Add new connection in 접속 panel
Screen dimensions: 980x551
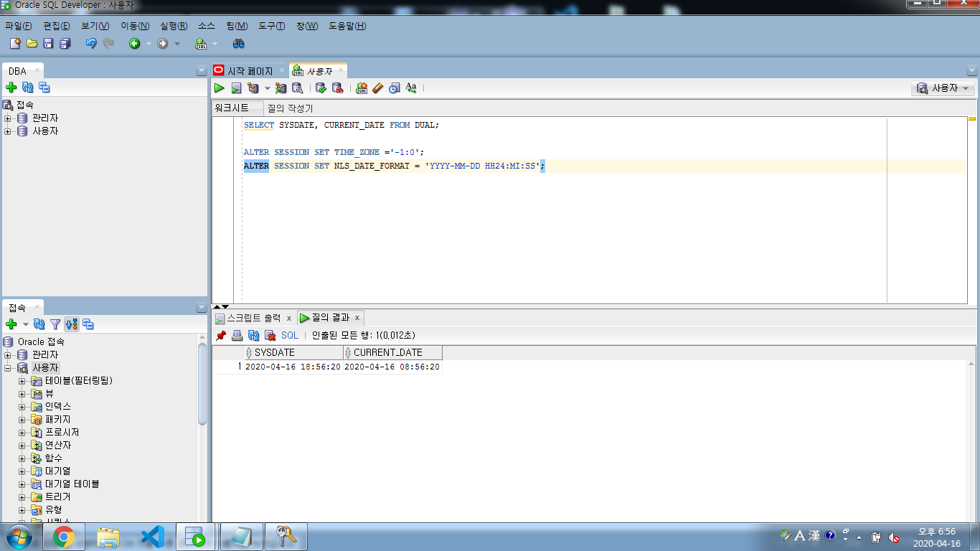(x=11, y=324)
